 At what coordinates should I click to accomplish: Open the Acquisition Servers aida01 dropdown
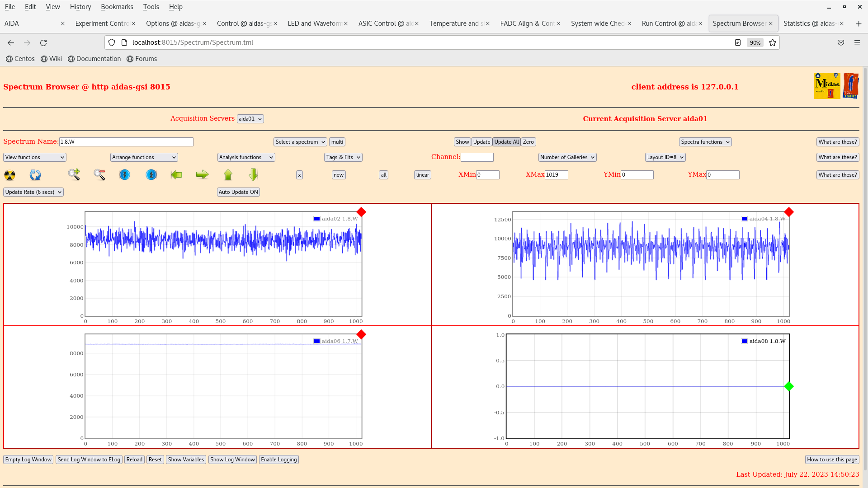click(x=250, y=119)
